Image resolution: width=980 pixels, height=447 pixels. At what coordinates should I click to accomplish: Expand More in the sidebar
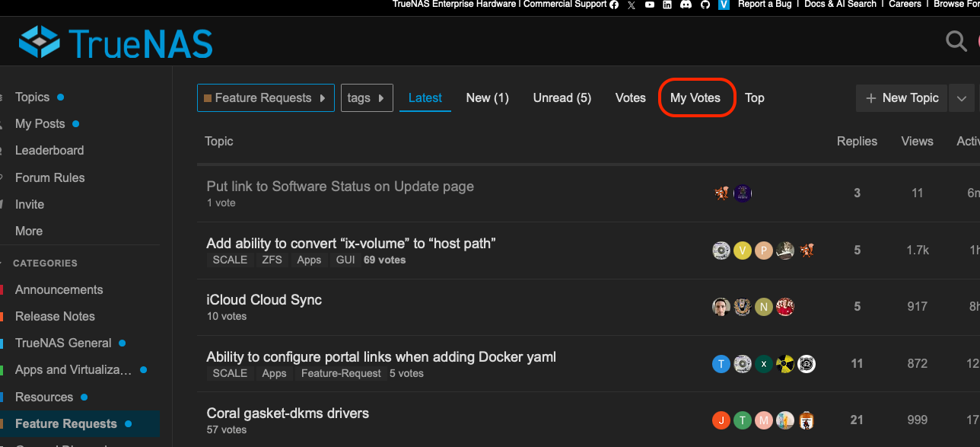(x=29, y=231)
